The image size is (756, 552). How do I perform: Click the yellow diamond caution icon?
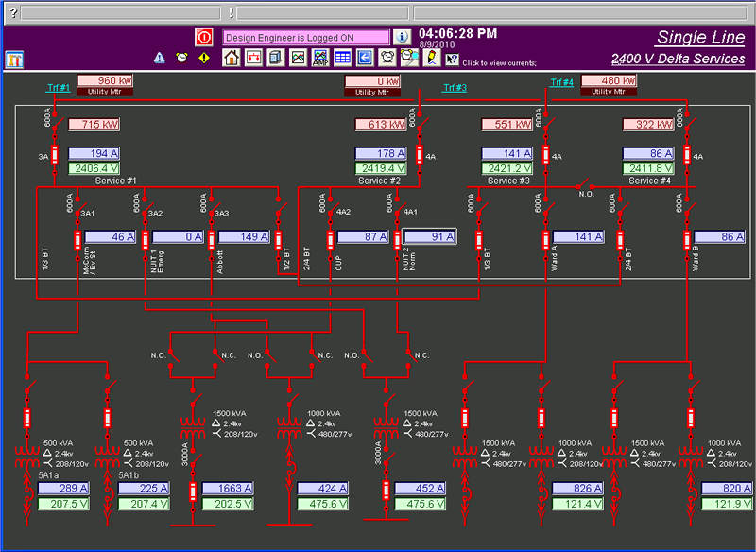(x=204, y=59)
